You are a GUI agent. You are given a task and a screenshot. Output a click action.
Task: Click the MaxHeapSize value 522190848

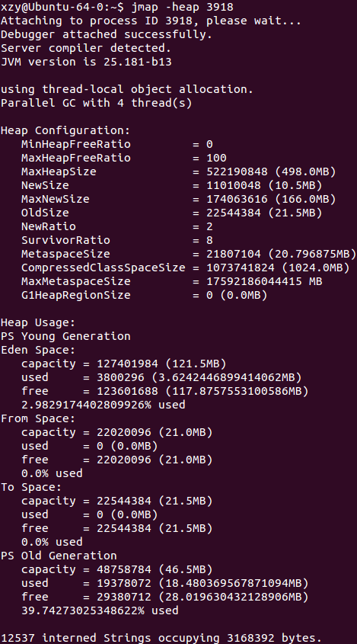click(237, 171)
